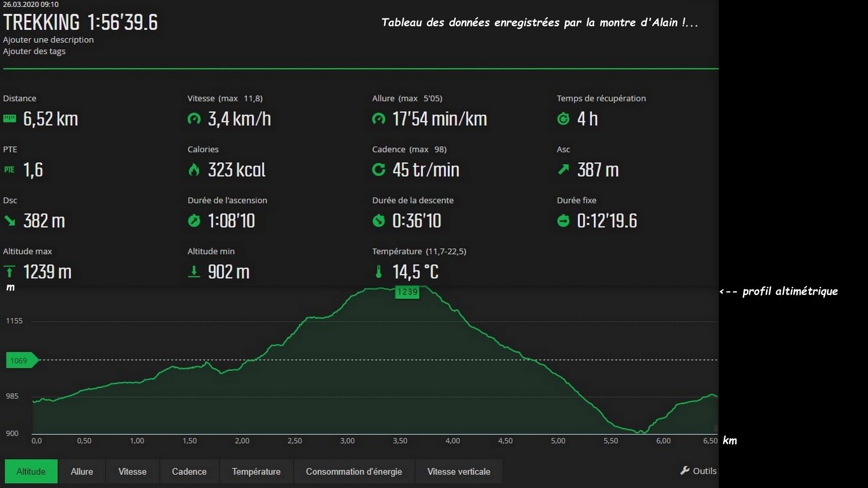This screenshot has width=868, height=488.
Task: Click the descent arrow icon beside 382 m
Action: tap(10, 220)
